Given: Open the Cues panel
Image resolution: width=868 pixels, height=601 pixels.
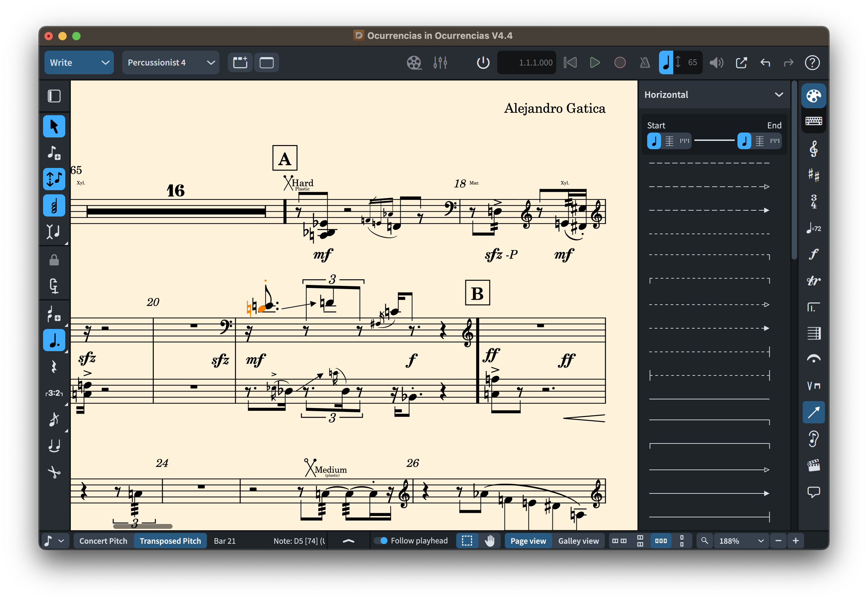Looking at the screenshot, I should [x=813, y=439].
